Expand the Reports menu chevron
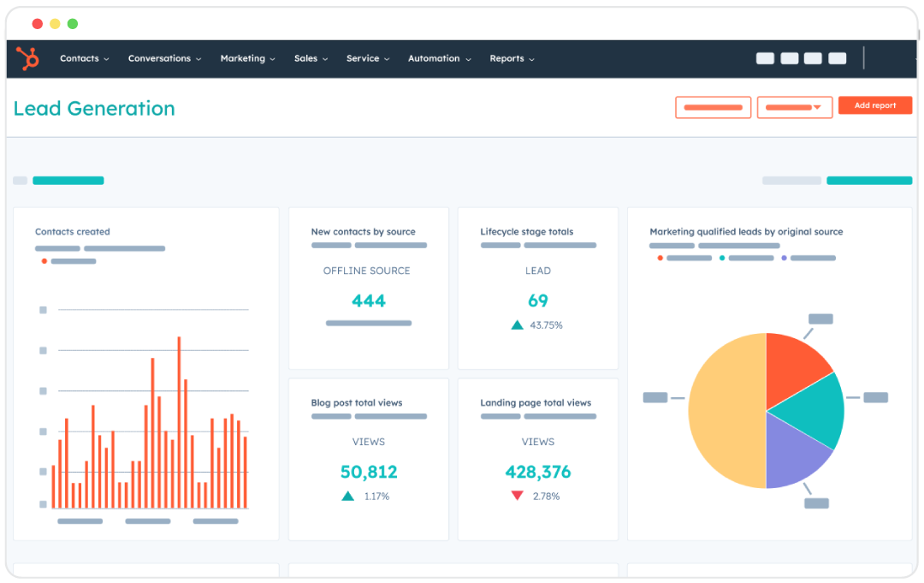 [532, 59]
